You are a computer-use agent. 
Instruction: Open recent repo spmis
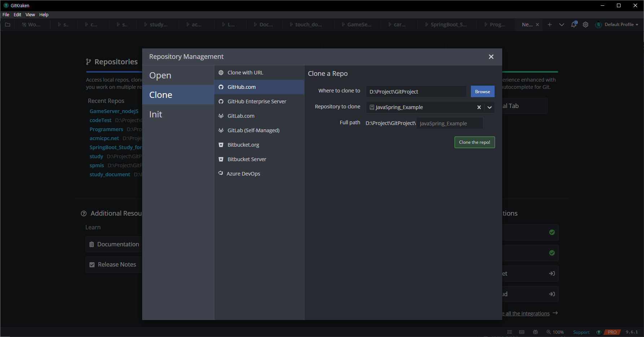pos(97,165)
